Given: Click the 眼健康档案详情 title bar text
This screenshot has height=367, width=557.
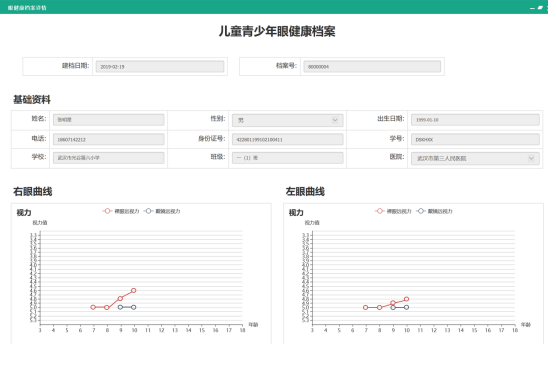Looking at the screenshot, I should tap(27, 8).
